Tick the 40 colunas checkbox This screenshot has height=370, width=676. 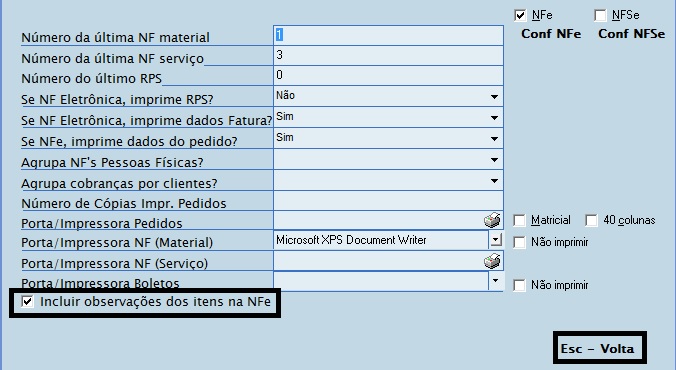[x=592, y=220]
